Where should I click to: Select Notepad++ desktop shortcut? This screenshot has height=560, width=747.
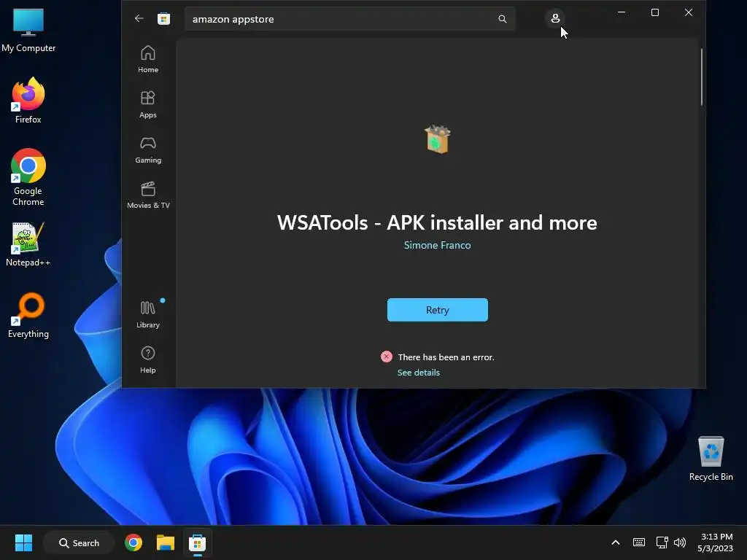click(28, 244)
